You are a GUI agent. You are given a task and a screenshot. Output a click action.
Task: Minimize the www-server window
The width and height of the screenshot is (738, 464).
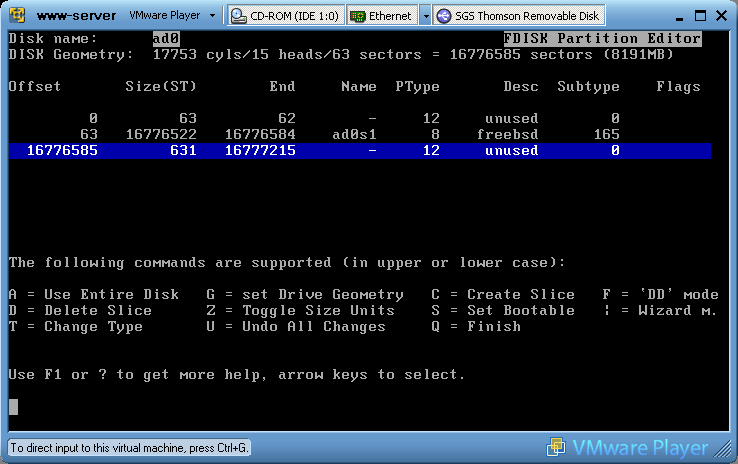[x=679, y=17]
